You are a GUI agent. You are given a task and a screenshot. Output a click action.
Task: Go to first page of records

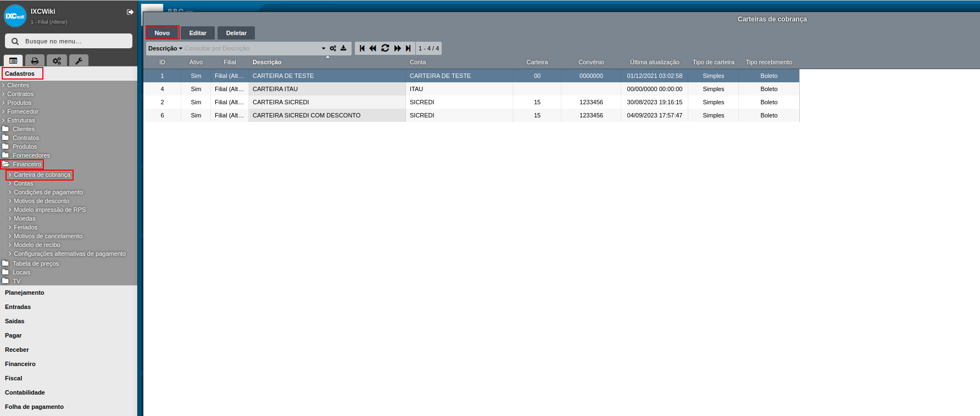point(362,48)
